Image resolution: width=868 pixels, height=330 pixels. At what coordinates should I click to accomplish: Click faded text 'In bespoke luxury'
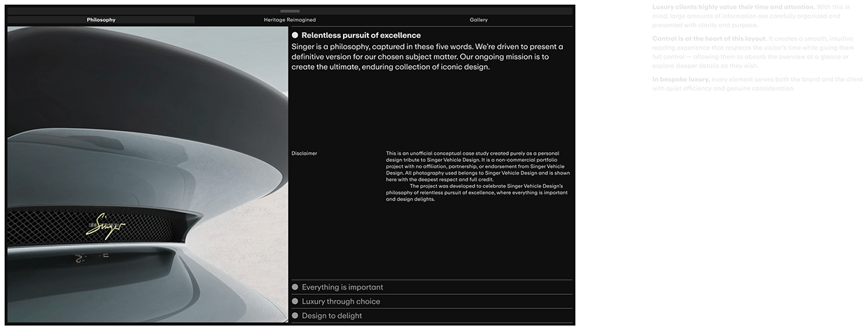pos(757,84)
